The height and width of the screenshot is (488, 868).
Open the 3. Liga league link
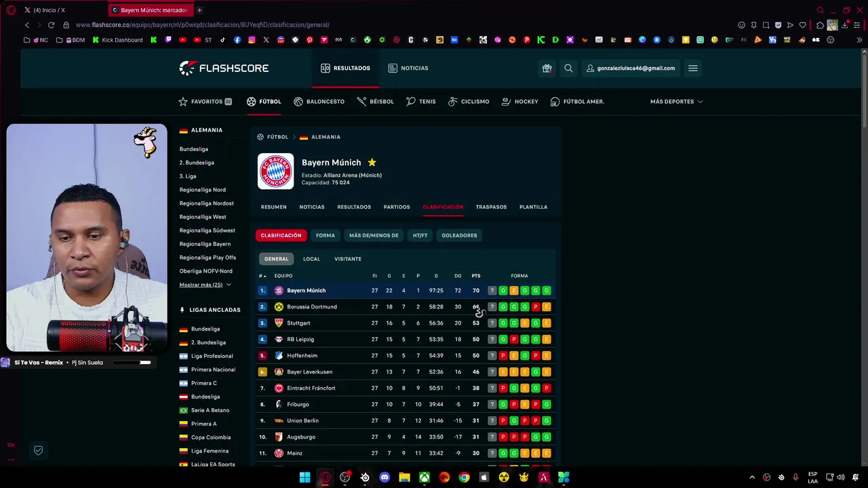point(188,176)
